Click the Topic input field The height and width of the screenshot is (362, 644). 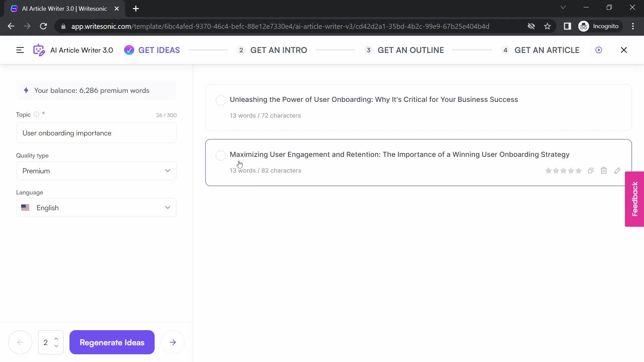(96, 133)
